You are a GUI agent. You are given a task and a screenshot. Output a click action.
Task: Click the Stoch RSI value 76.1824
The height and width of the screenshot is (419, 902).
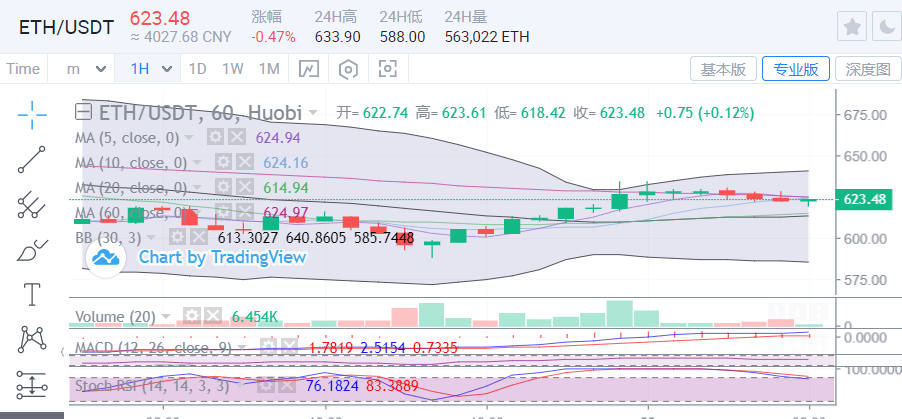point(332,386)
